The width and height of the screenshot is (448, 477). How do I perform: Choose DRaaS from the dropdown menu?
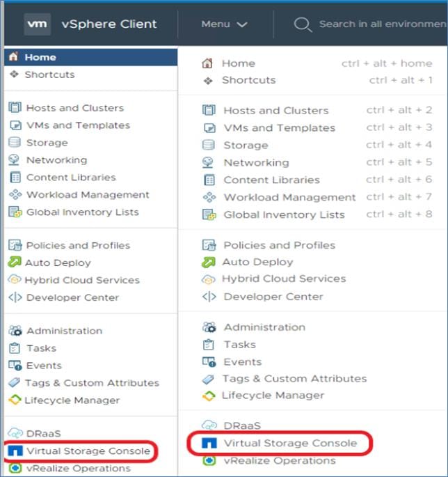[242, 425]
